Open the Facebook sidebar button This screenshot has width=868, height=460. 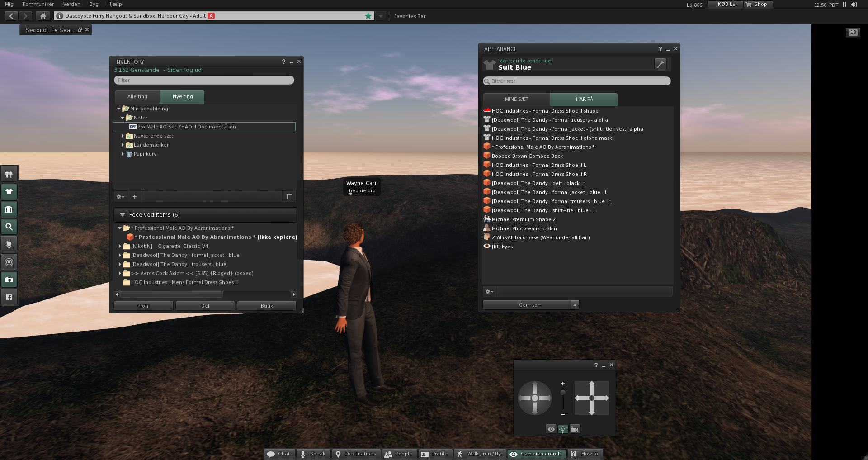point(9,297)
